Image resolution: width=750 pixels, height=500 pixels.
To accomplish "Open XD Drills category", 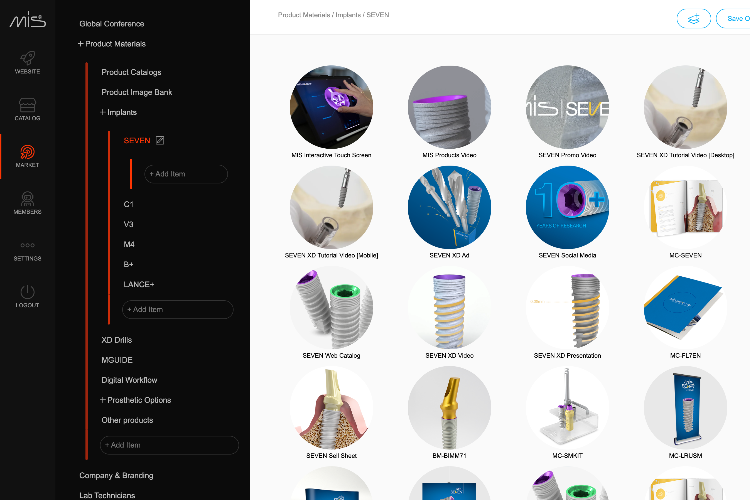I will tap(117, 340).
